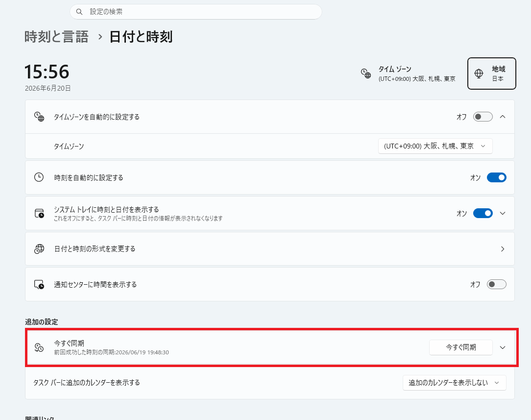Click the システム トレイ calendar-clock icon
This screenshot has height=420, width=531.
click(x=39, y=213)
